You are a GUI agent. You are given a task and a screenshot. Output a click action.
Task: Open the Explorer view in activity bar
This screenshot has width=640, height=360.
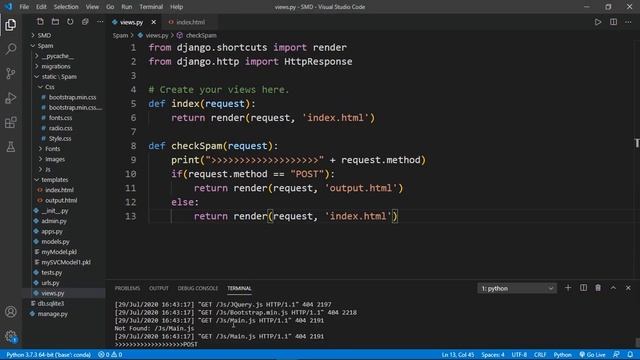11,25
